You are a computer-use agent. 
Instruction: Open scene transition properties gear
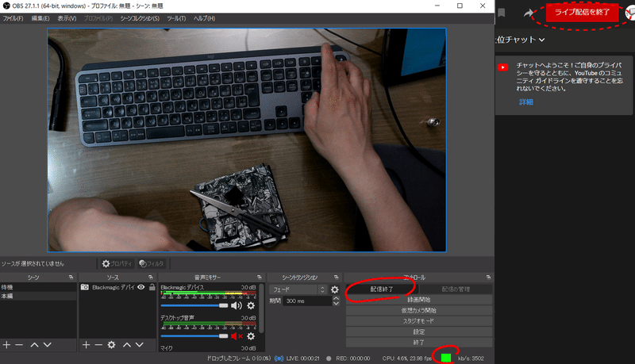click(x=334, y=289)
